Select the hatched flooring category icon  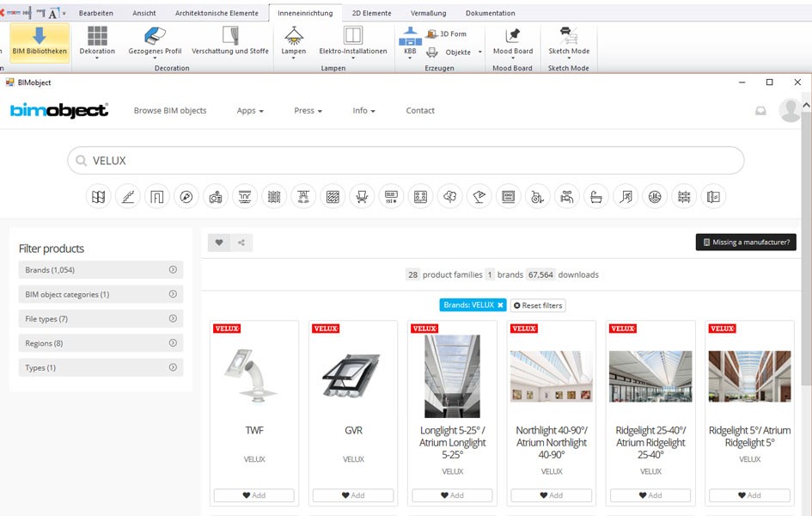pyautogui.click(x=333, y=197)
